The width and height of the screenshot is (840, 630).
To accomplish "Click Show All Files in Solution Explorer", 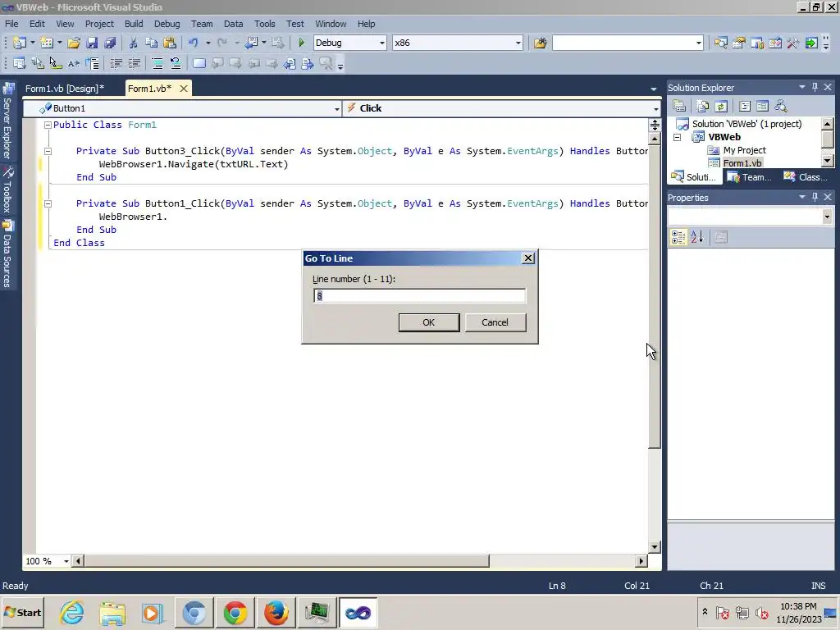I will click(x=703, y=106).
